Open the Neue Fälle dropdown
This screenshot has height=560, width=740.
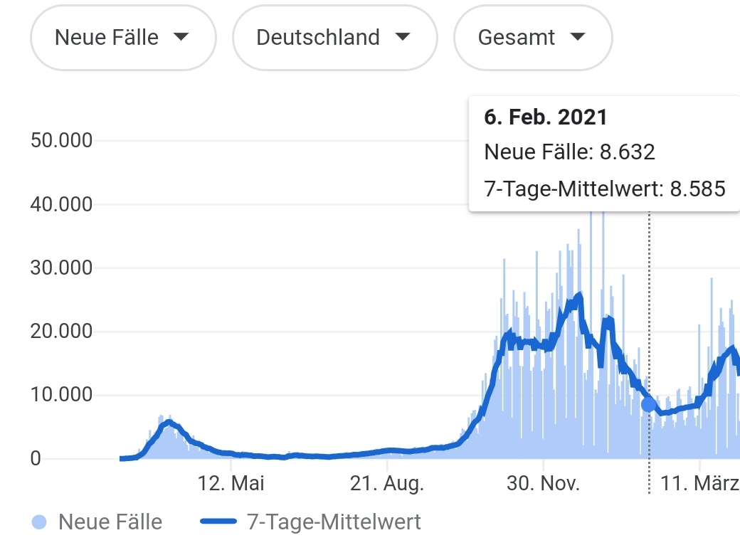pos(122,38)
